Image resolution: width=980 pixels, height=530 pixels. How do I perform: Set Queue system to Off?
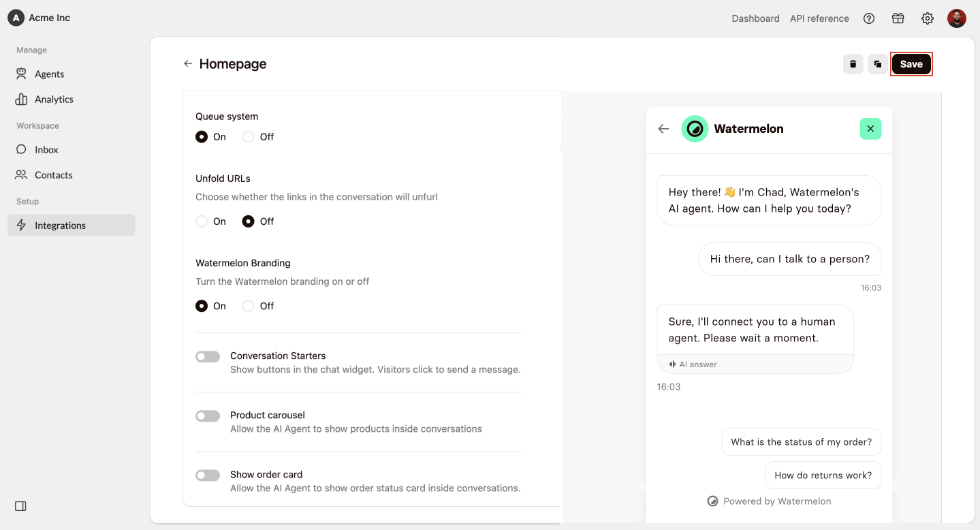pos(249,137)
